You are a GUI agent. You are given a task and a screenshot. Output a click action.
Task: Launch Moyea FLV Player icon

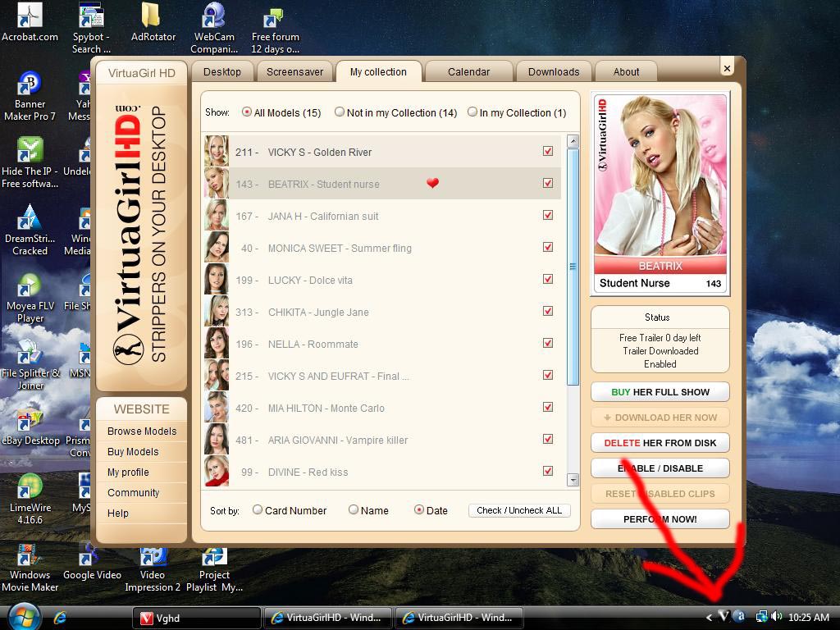(x=30, y=298)
